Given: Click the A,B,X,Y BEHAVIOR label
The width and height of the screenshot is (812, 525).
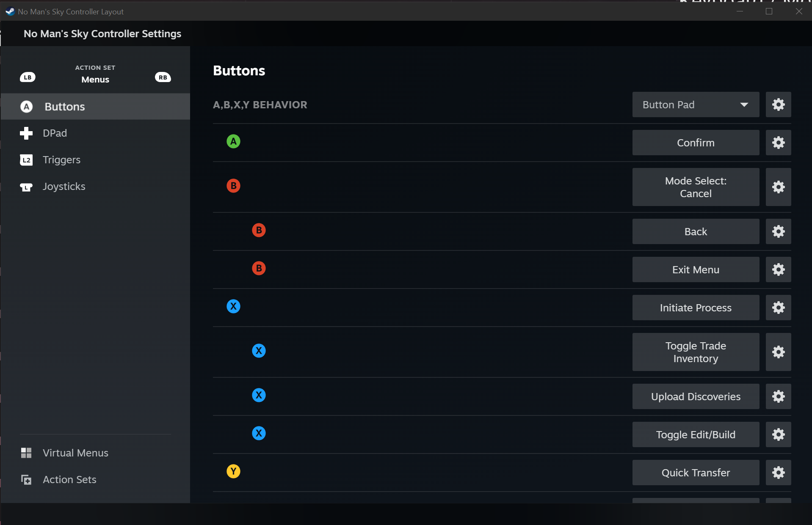Looking at the screenshot, I should 260,105.
